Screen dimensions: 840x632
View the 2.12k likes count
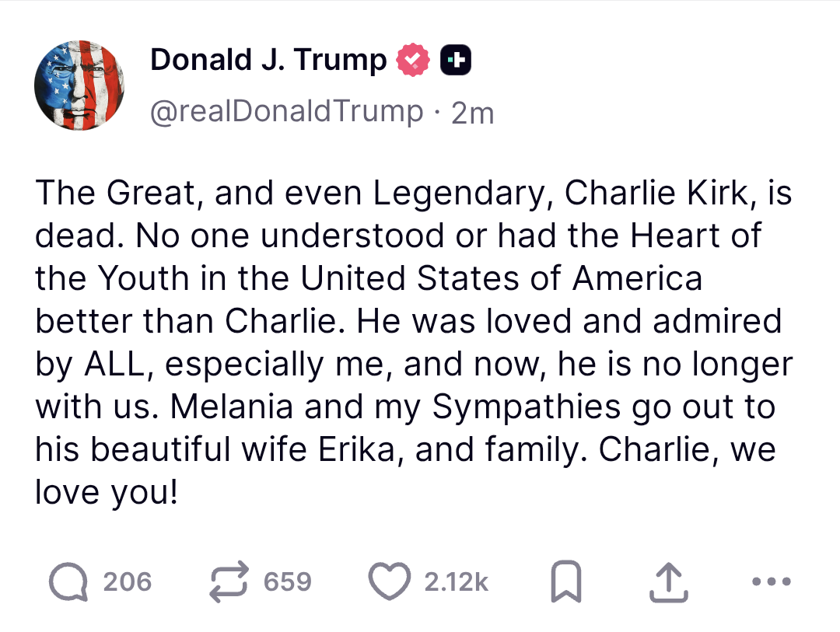click(x=457, y=582)
